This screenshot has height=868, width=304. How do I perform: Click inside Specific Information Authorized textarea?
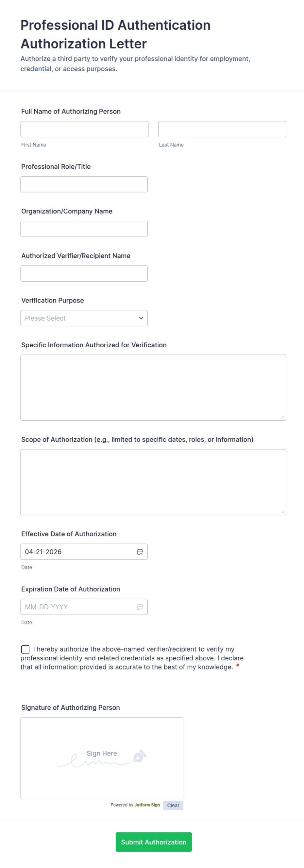pyautogui.click(x=153, y=388)
